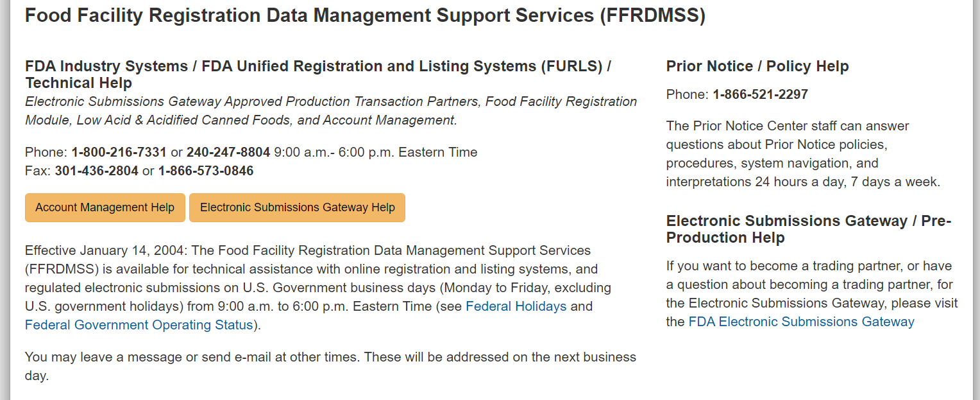Screen dimensions: 980x400
Task: Follow the Federal Holidays link
Action: point(516,306)
